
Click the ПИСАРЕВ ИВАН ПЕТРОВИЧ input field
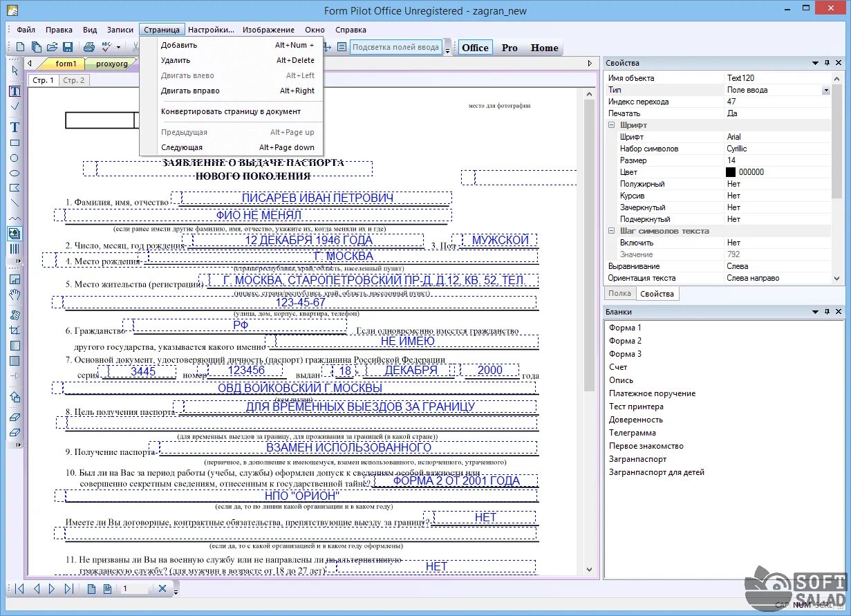click(x=317, y=198)
